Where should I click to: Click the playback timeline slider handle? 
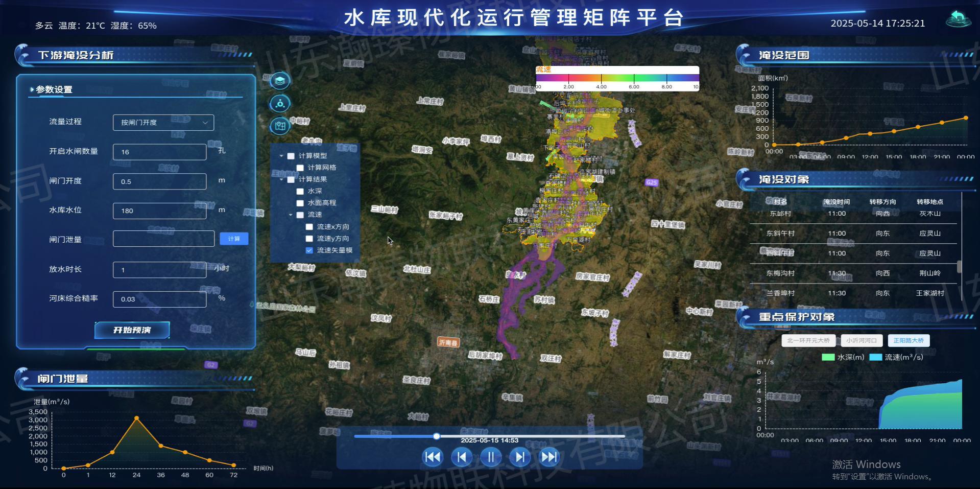pos(437,436)
